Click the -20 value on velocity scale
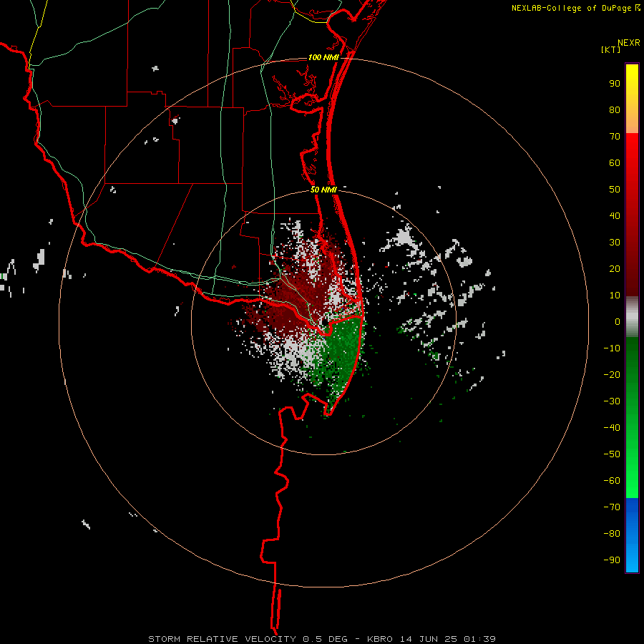Image resolution: width=644 pixels, height=644 pixels. 612,375
